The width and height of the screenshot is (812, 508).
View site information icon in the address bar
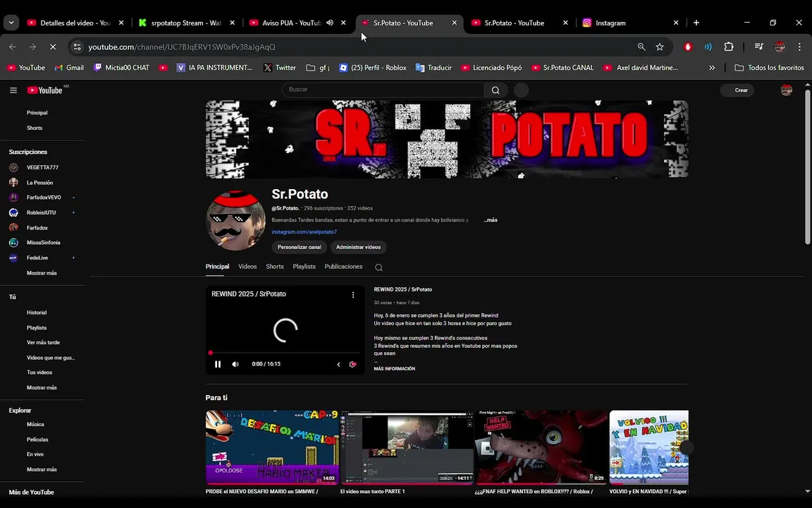77,47
